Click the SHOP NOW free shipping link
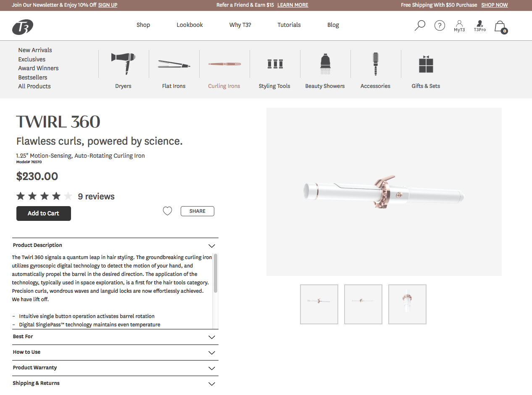Viewport: 532px width, 395px height. (x=495, y=5)
